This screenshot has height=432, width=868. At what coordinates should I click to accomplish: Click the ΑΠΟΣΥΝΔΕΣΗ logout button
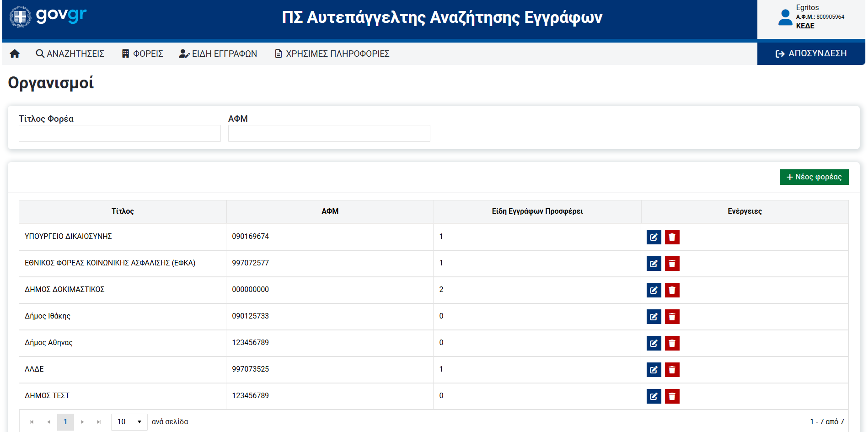point(811,54)
